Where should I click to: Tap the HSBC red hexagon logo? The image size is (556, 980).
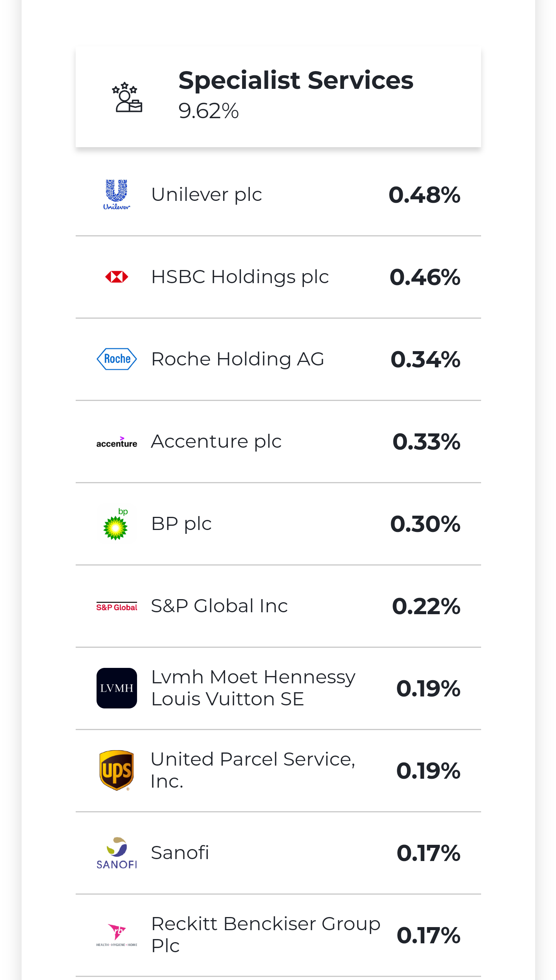pyautogui.click(x=117, y=277)
